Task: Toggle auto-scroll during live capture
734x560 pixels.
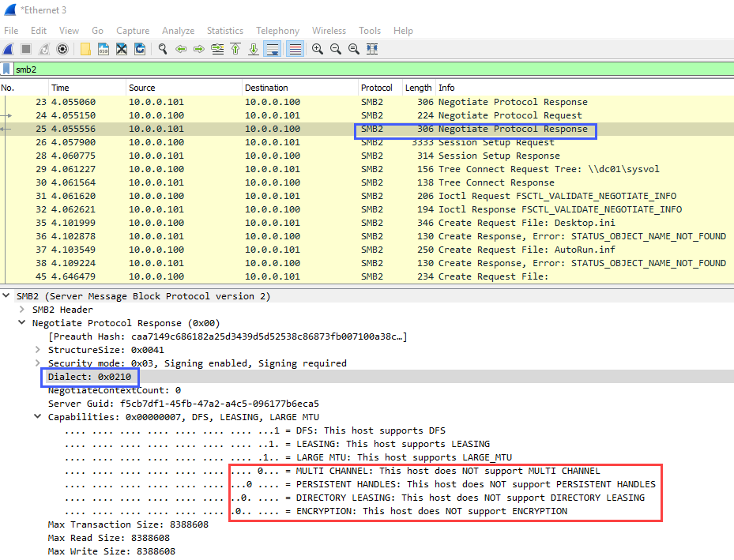Action: (x=273, y=49)
